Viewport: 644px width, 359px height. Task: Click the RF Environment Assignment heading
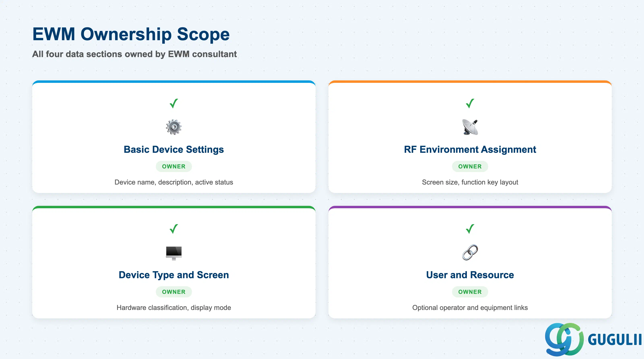470,150
